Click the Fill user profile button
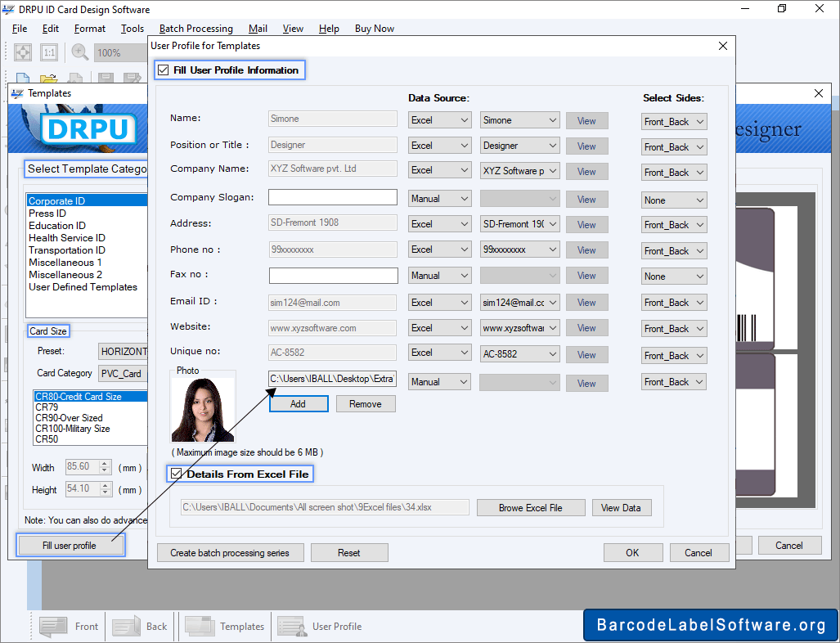 [x=70, y=546]
